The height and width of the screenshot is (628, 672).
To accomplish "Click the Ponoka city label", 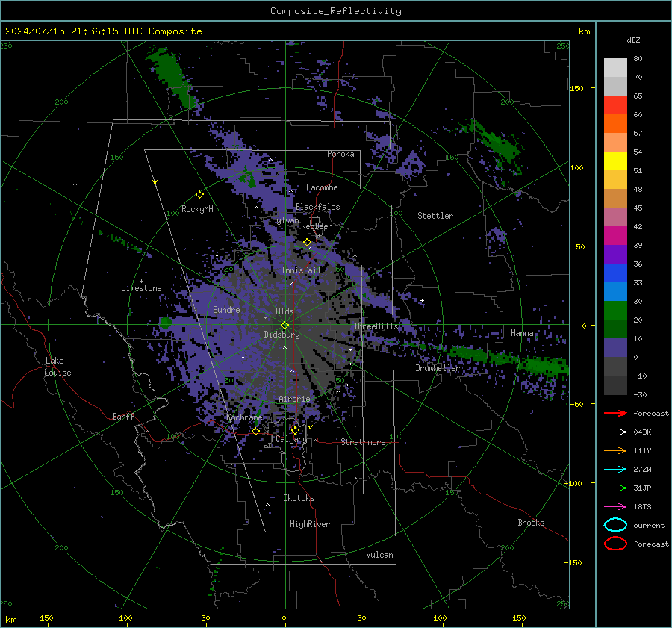I will pyautogui.click(x=340, y=154).
